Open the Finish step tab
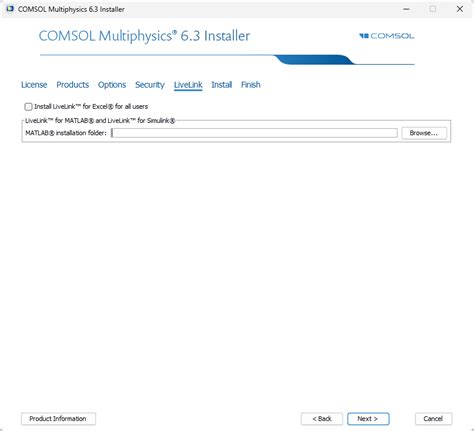Viewport: 474px width, 431px height. pos(251,85)
